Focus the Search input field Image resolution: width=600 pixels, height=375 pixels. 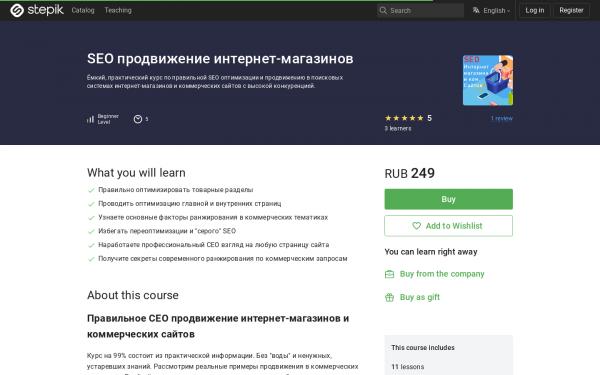pyautogui.click(x=420, y=10)
